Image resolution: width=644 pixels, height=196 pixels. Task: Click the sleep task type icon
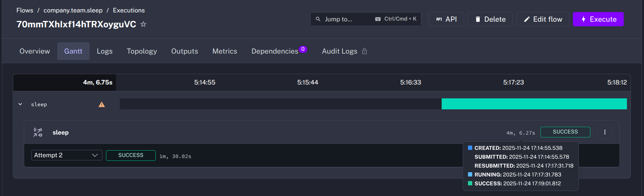tap(38, 132)
